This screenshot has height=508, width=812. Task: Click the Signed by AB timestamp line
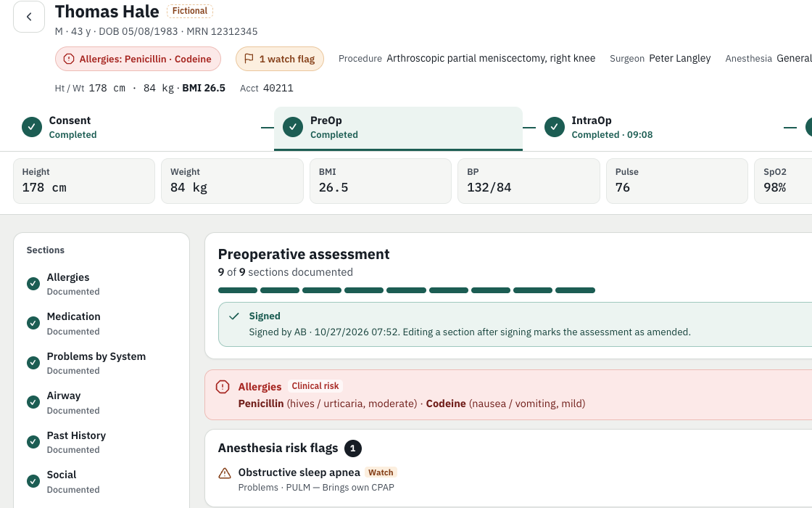click(x=470, y=332)
